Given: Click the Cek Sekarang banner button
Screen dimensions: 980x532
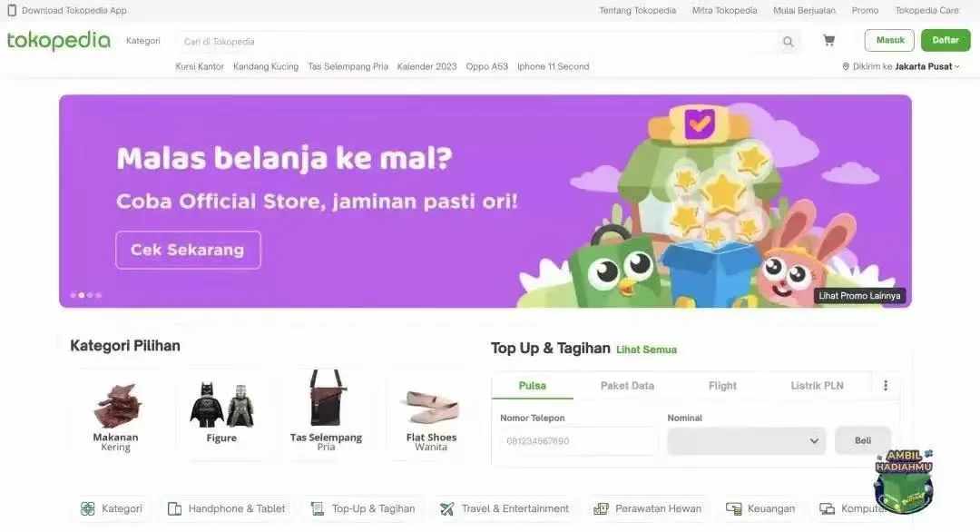Looking at the screenshot, I should 188,250.
